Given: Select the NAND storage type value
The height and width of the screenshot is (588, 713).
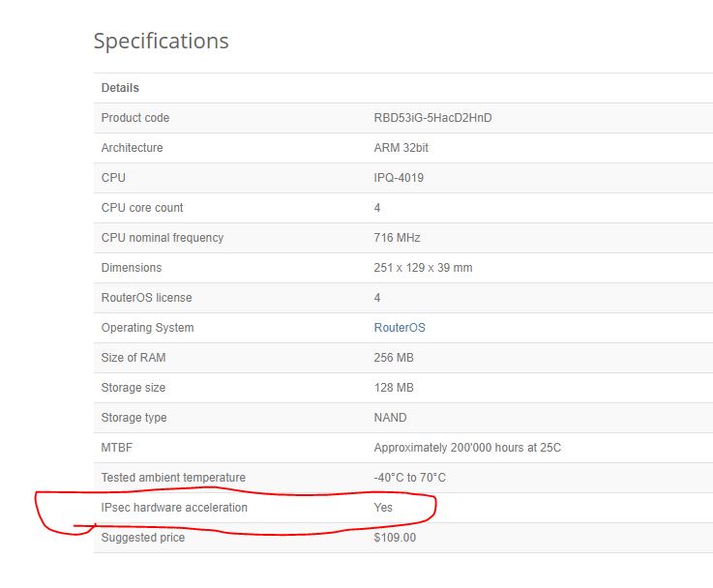Looking at the screenshot, I should (390, 418).
